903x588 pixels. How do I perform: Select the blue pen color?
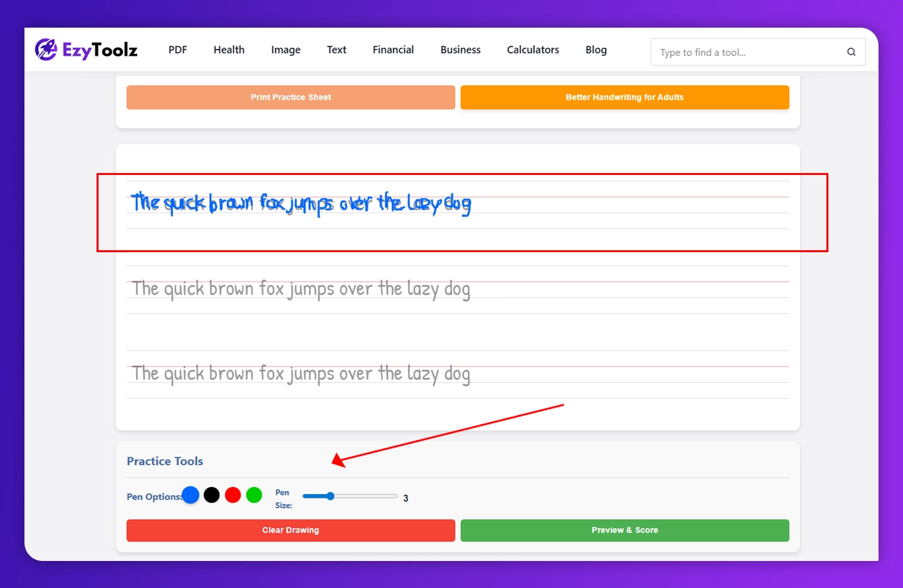point(191,495)
